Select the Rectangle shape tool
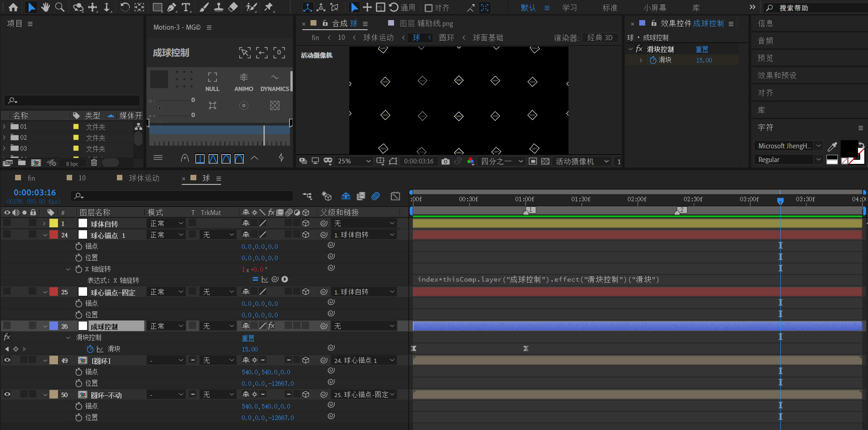 (x=158, y=7)
